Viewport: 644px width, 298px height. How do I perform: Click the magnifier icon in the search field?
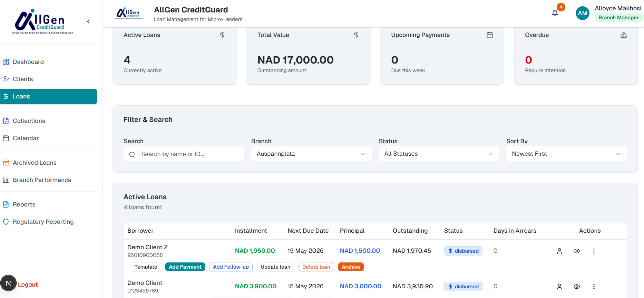tap(132, 155)
